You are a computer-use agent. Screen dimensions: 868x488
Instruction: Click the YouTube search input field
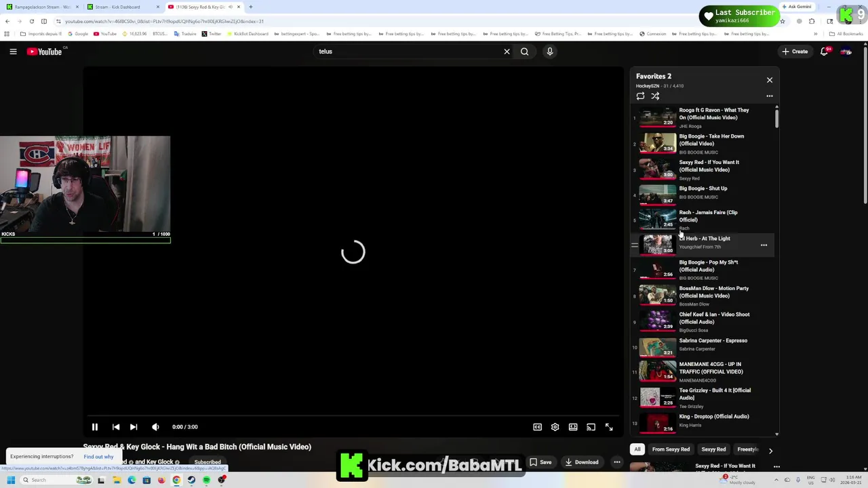coord(407,52)
